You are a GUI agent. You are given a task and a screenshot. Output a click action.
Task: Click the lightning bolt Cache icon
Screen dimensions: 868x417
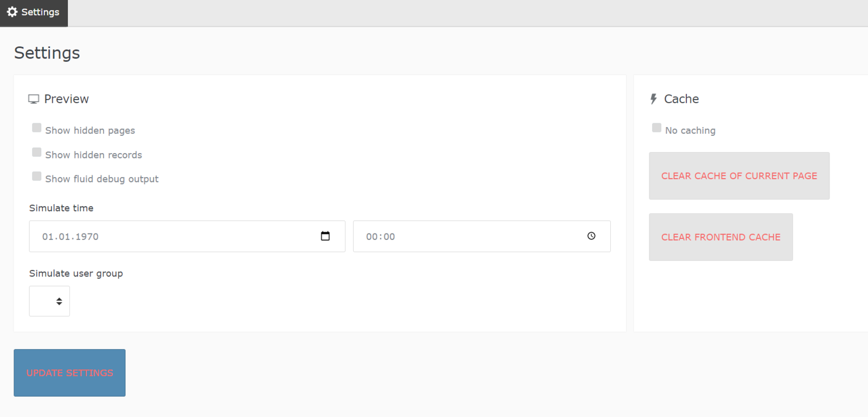(654, 99)
